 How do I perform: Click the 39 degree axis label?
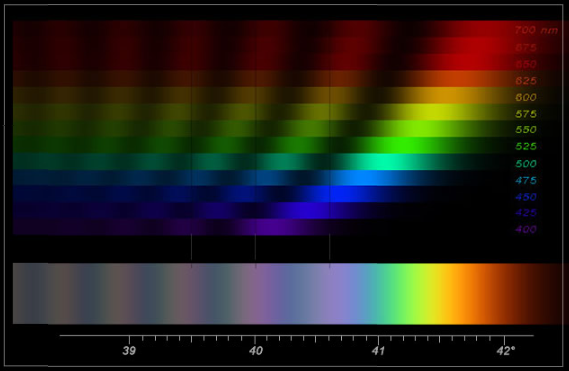[x=129, y=351]
